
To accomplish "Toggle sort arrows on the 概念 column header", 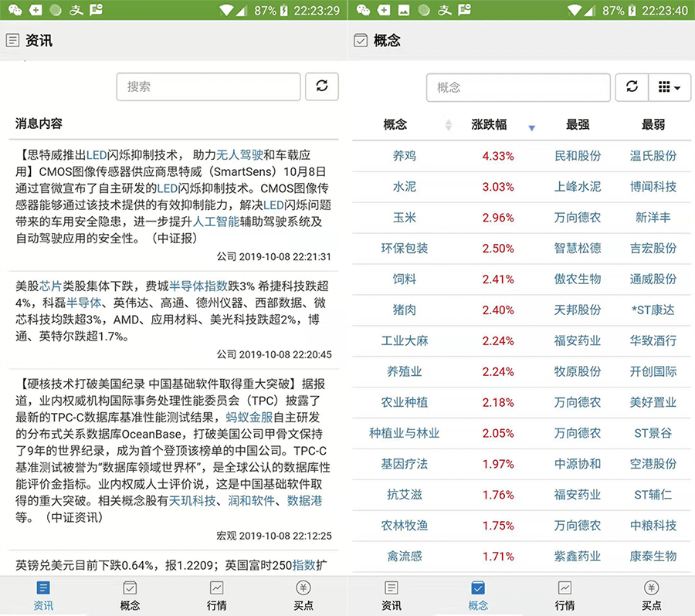I will point(449,125).
